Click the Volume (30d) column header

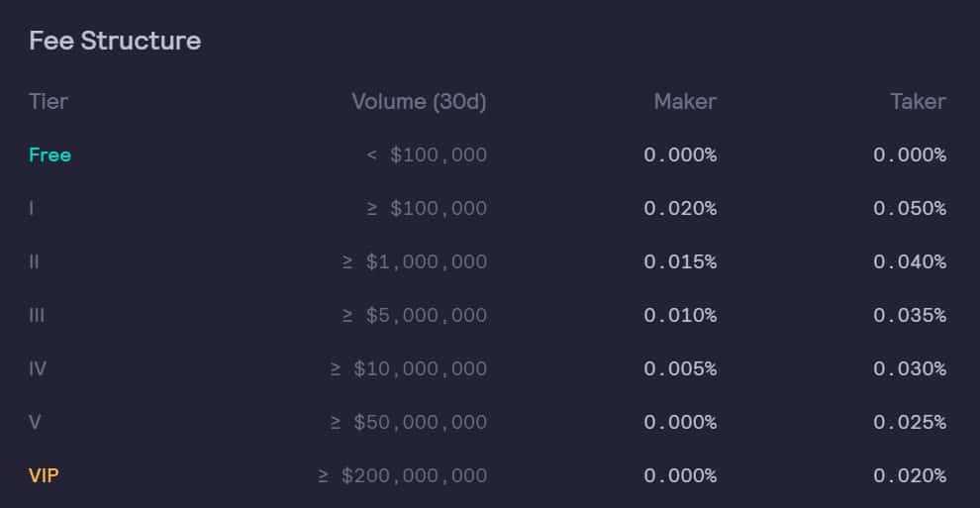tap(419, 101)
